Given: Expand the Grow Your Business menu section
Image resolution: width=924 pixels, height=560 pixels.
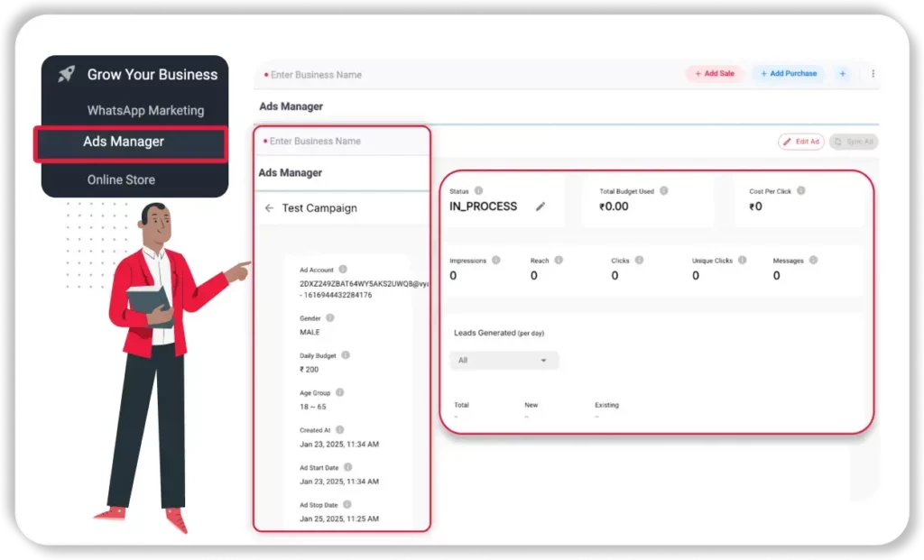Looking at the screenshot, I should click(x=152, y=75).
